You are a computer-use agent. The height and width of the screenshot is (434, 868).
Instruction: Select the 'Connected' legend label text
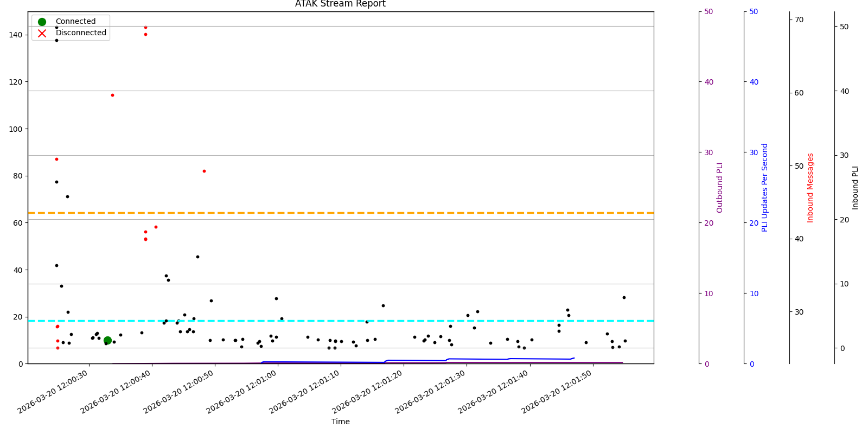(x=75, y=22)
